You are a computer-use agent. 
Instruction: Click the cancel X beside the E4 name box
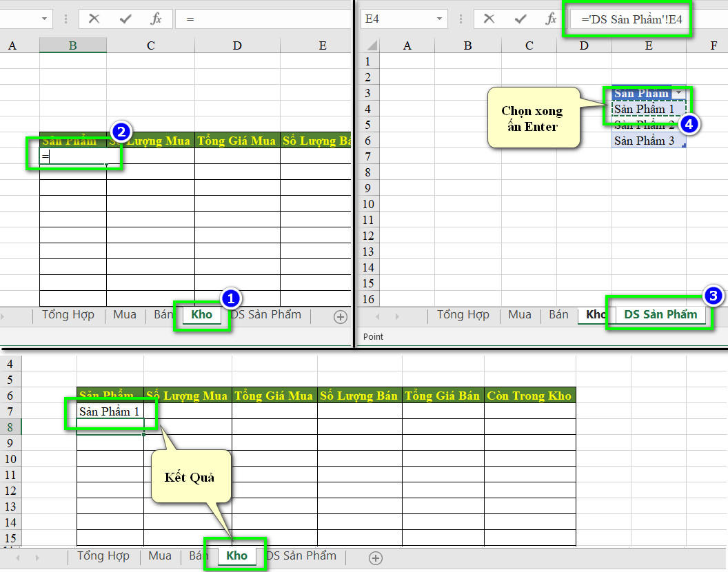489,19
